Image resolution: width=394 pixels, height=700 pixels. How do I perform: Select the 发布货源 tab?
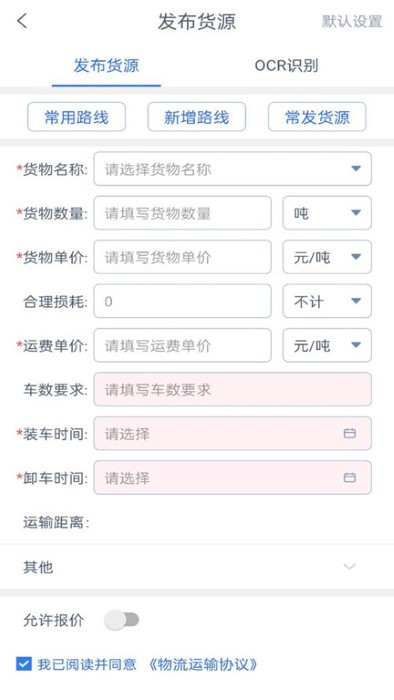click(x=106, y=66)
